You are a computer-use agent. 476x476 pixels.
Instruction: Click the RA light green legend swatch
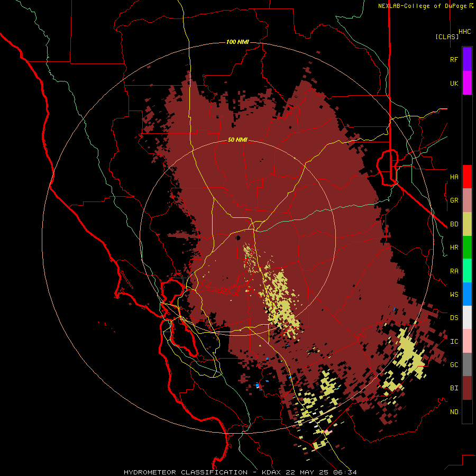pyautogui.click(x=467, y=271)
